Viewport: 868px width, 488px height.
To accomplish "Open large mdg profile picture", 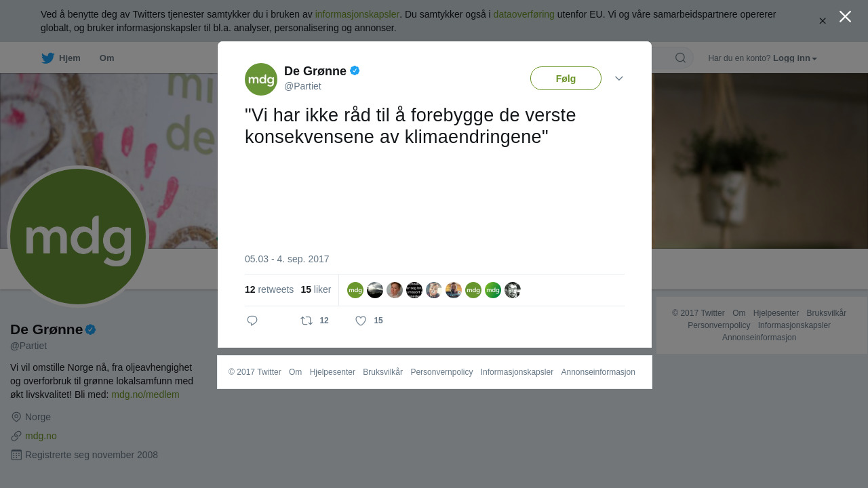I will coord(78,237).
